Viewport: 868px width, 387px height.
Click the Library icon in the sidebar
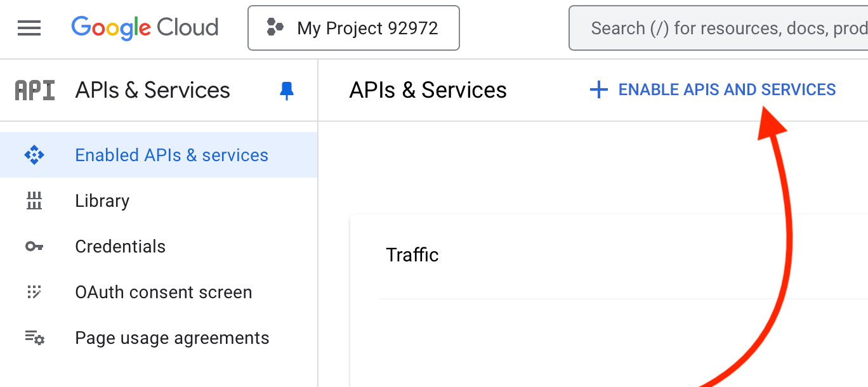point(34,200)
